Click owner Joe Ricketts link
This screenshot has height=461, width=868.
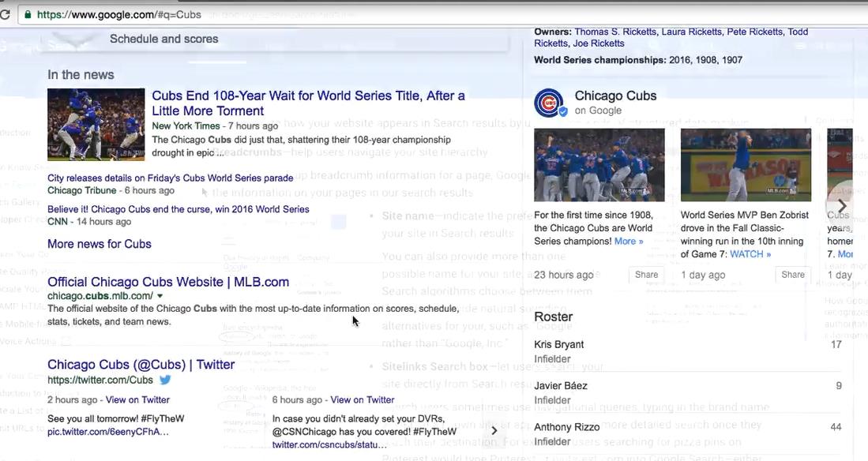599,43
